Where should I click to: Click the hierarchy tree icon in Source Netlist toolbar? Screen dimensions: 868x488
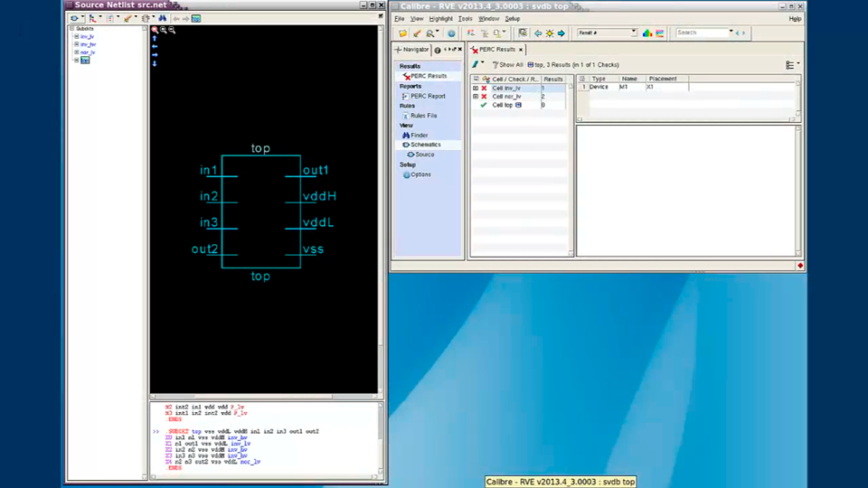click(92, 18)
